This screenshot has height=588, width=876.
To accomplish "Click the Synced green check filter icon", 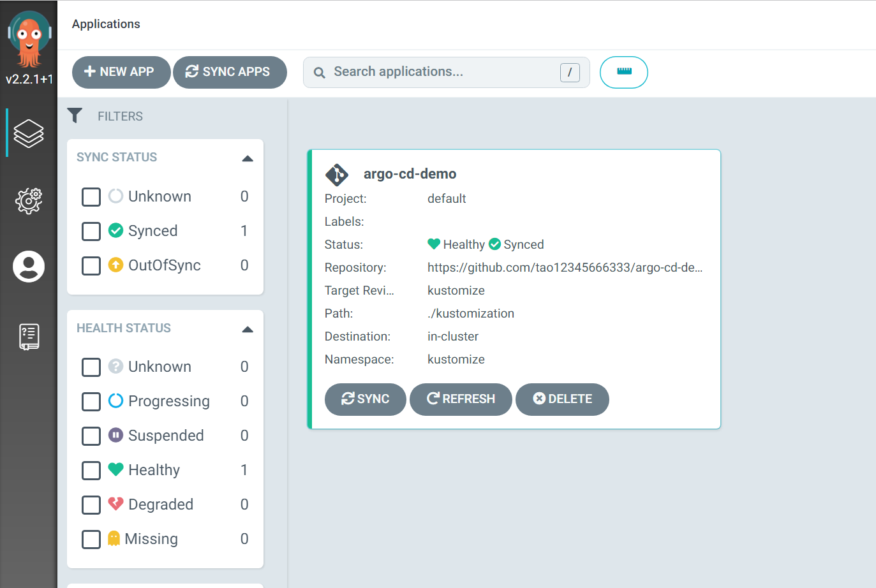I will click(x=115, y=230).
